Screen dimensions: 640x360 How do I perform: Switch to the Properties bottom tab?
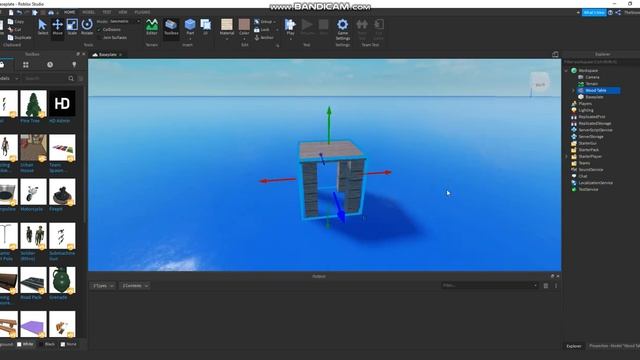coord(613,346)
